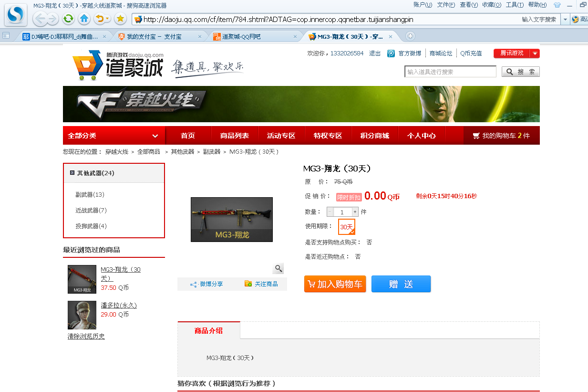
Task: Collapse the 其他武器(24) category header
Action: click(x=114, y=173)
